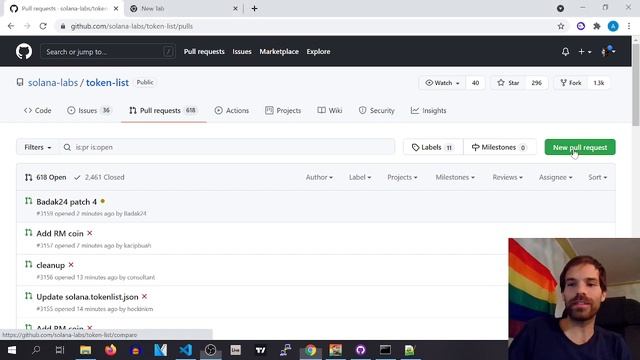Image resolution: width=640 pixels, height=360 pixels.
Task: Close the New Tab browser tab
Action: [235, 9]
